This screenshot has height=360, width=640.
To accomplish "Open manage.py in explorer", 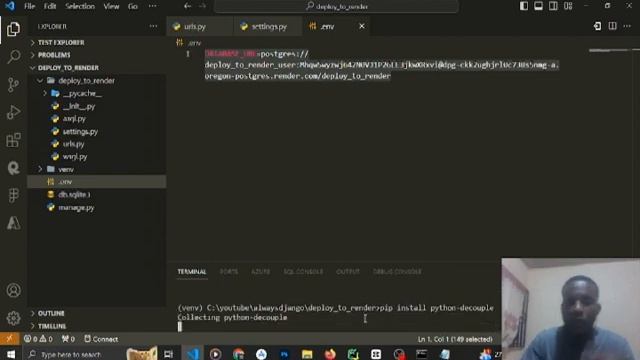I will click(97, 207).
